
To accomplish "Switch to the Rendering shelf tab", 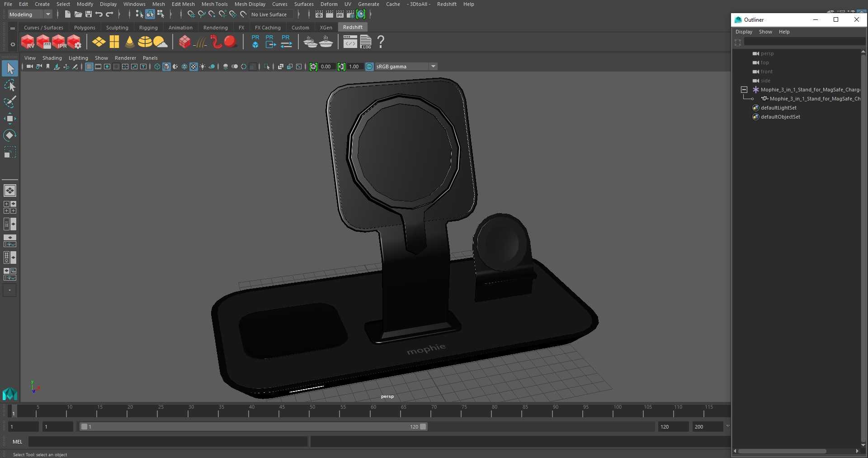I will (215, 28).
